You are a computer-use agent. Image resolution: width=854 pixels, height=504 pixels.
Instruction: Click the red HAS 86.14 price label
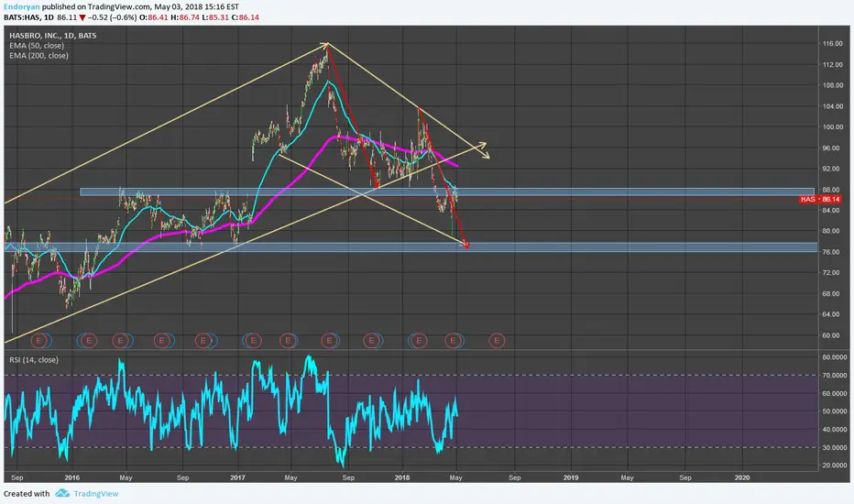pos(820,200)
